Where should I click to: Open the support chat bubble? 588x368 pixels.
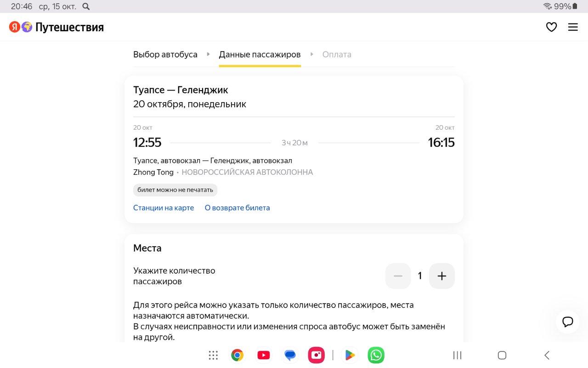pos(567,322)
